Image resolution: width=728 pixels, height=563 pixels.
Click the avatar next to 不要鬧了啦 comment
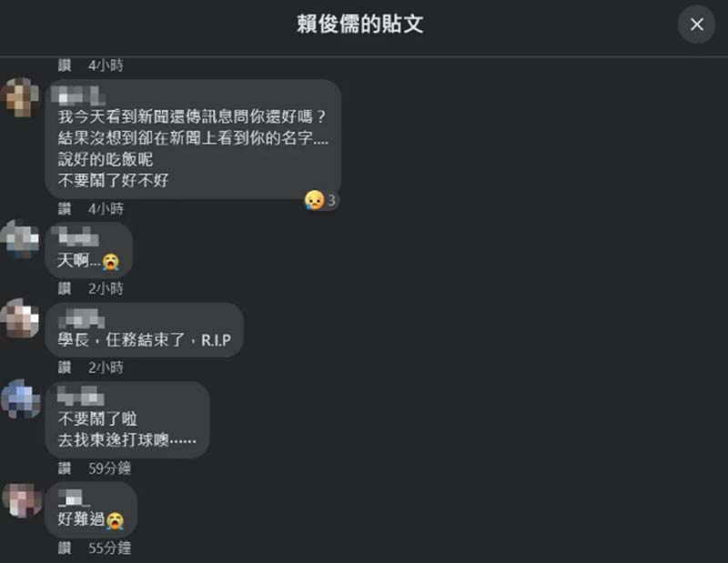[x=20, y=398]
